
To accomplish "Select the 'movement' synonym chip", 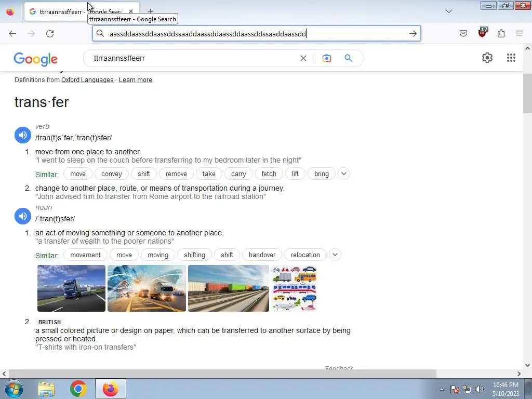I will click(85, 255).
